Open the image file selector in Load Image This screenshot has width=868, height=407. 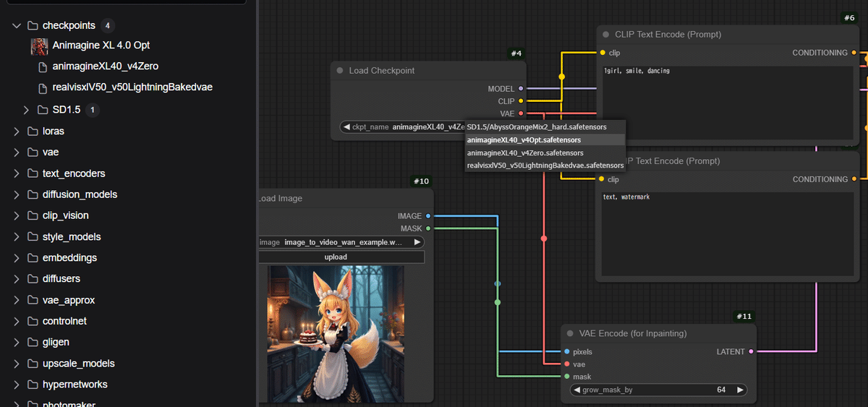coord(341,242)
